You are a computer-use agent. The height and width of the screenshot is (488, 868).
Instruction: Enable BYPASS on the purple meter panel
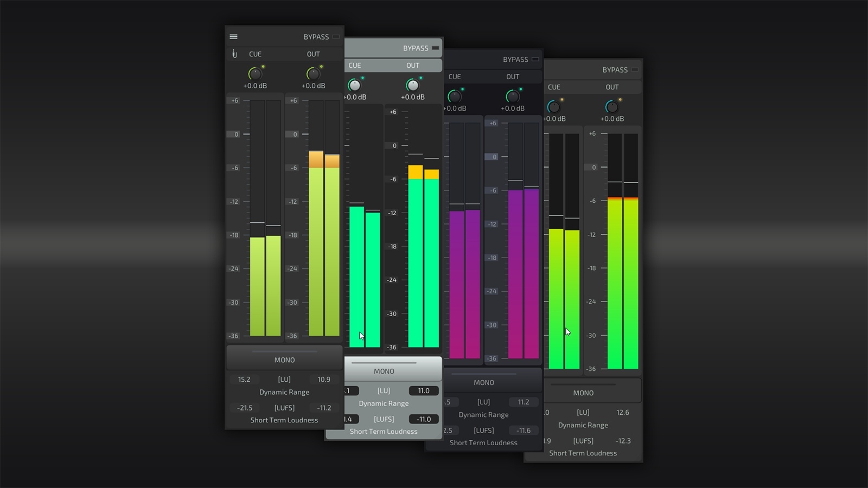tap(535, 60)
